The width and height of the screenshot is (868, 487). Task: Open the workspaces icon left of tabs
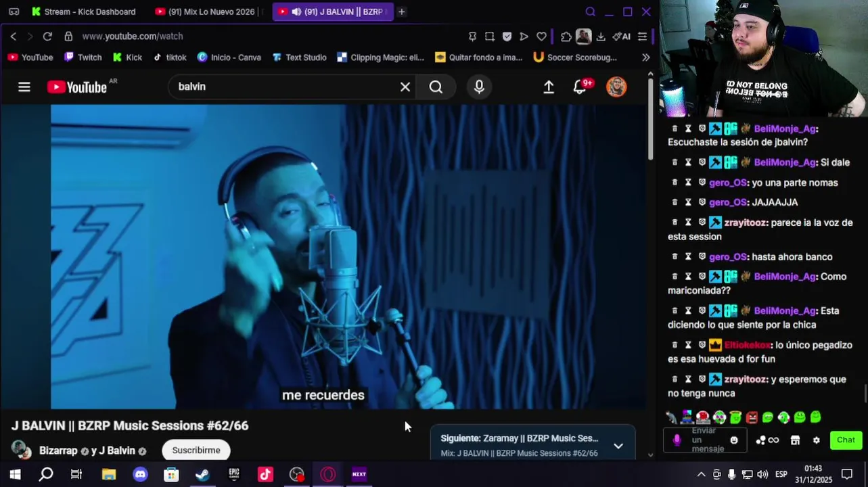[x=14, y=11]
